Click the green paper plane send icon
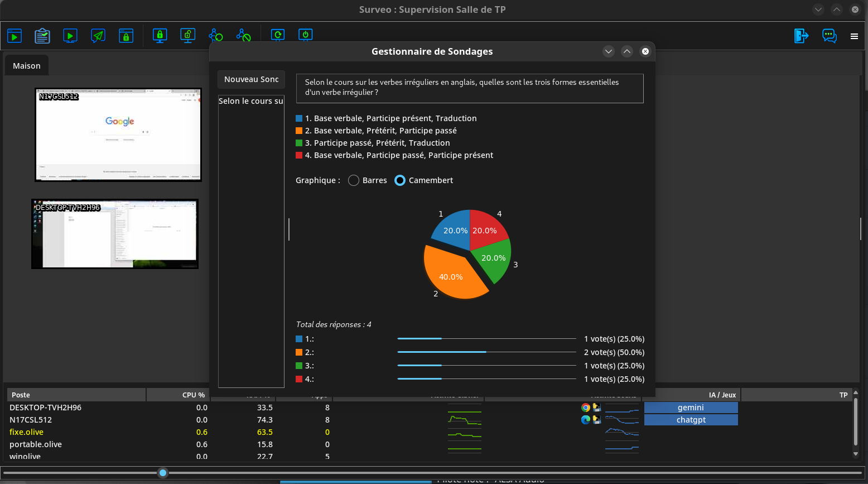868x484 pixels. 98,36
